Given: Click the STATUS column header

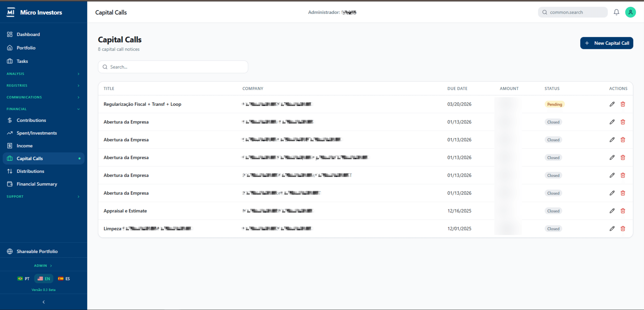Looking at the screenshot, I should pyautogui.click(x=552, y=89).
